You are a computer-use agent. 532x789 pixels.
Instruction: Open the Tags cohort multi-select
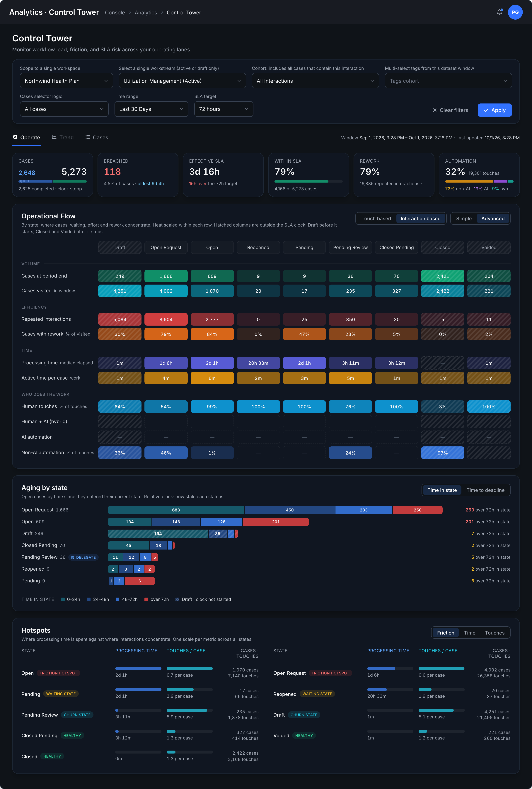(x=448, y=81)
